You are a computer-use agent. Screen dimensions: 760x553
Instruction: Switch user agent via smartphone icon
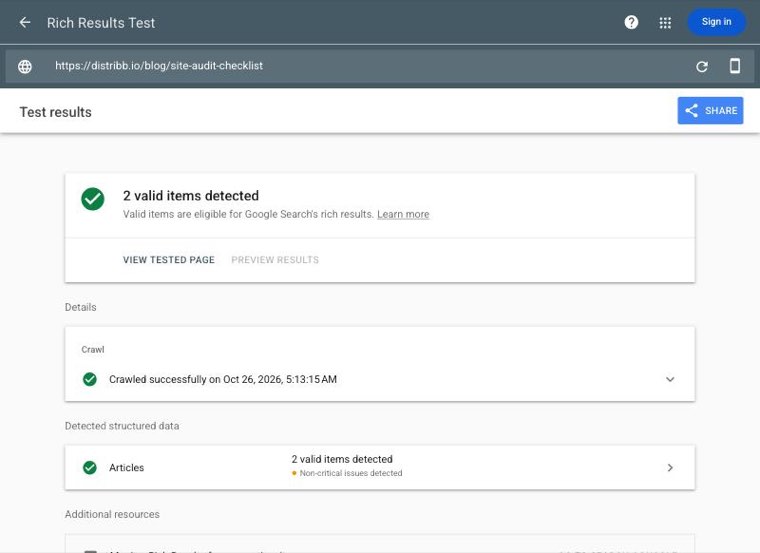tap(735, 65)
